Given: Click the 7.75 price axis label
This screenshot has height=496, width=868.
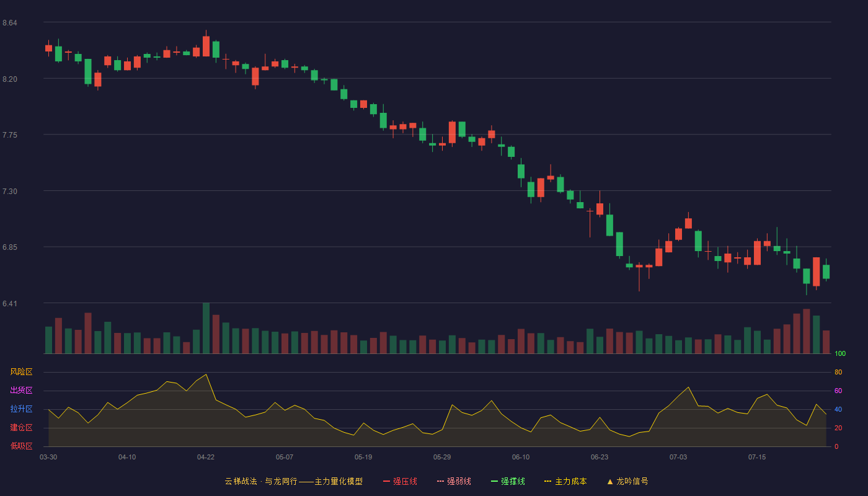Looking at the screenshot, I should 10,135.
